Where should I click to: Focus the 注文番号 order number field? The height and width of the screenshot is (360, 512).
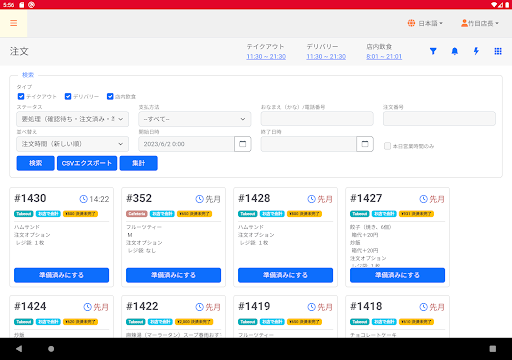(x=439, y=119)
